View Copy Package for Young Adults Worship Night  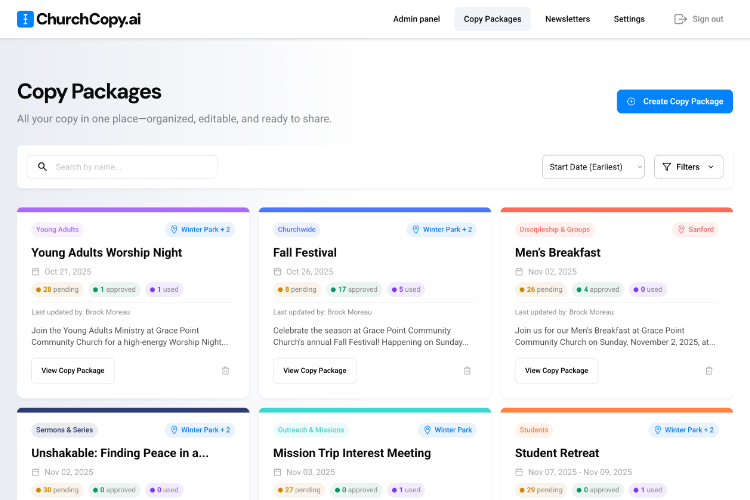click(x=73, y=371)
